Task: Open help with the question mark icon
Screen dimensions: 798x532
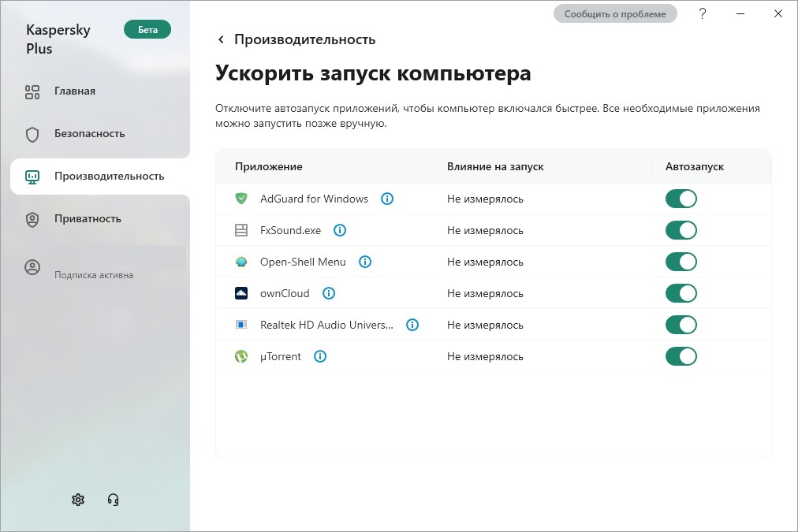Action: [x=703, y=13]
